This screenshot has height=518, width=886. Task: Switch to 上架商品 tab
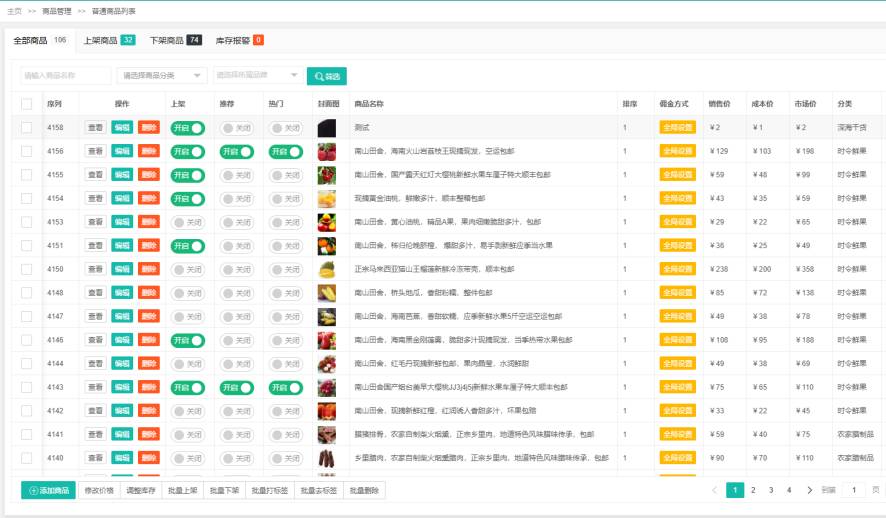point(109,40)
